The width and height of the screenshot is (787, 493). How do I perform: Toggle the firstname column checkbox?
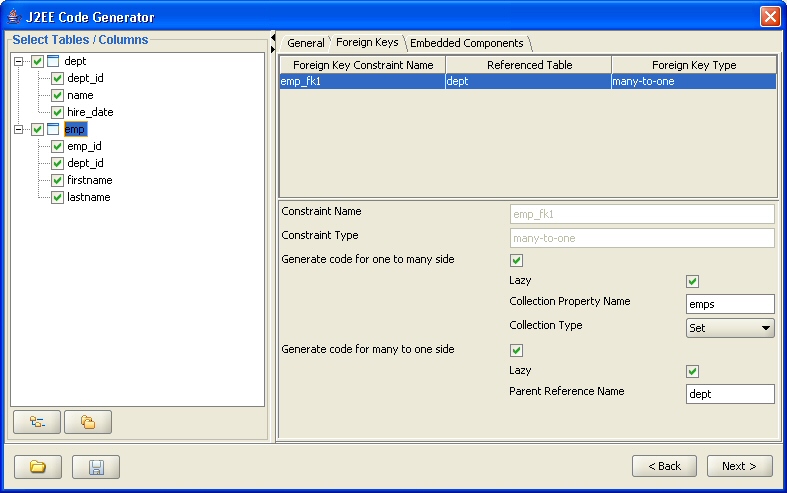point(58,180)
